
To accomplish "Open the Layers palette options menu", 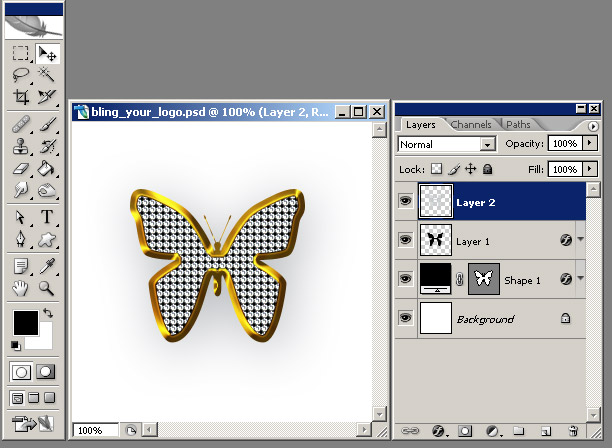I will (x=593, y=126).
